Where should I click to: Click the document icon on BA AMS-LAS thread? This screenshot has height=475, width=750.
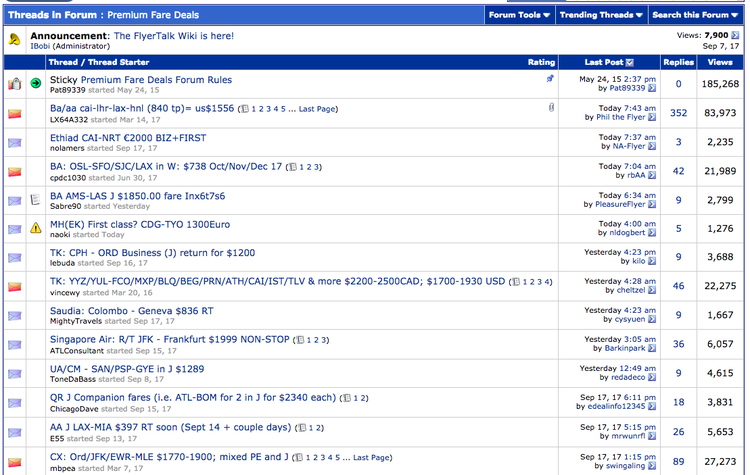click(x=35, y=199)
